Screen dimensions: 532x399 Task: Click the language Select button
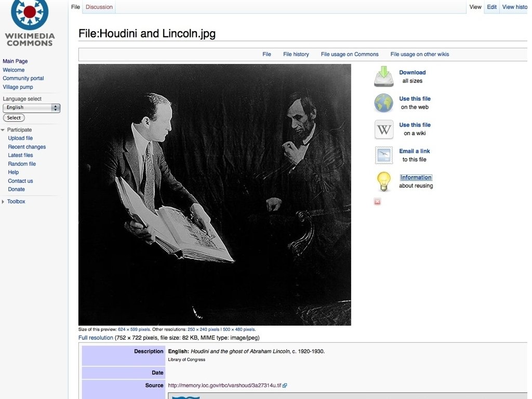coord(14,118)
